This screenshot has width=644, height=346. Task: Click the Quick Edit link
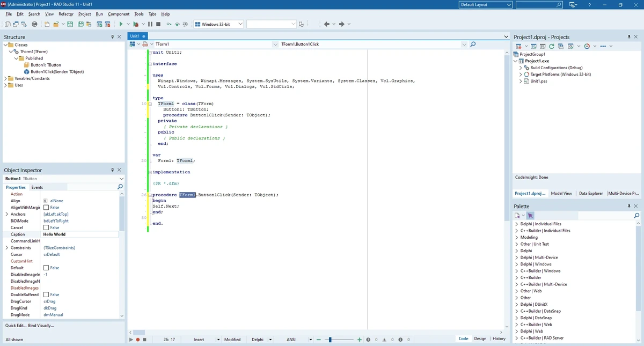16,326
